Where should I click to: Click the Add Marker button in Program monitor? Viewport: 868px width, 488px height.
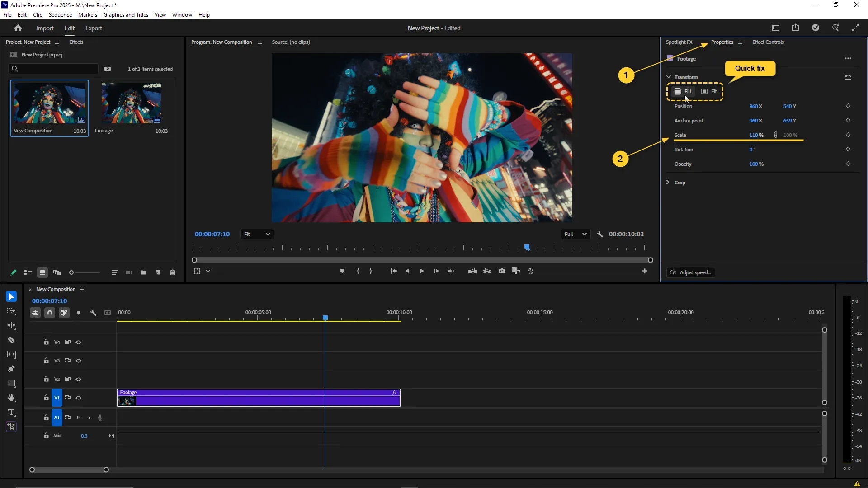(342, 271)
